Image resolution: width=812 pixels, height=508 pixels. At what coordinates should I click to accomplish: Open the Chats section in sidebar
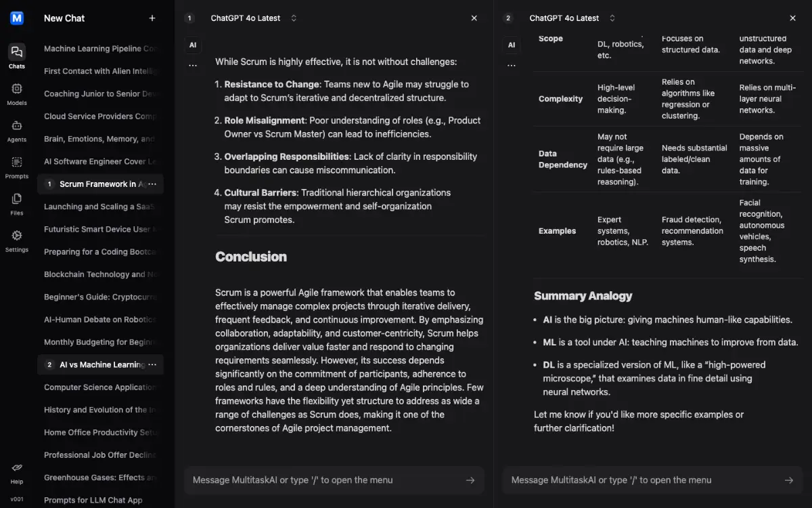coord(17,56)
